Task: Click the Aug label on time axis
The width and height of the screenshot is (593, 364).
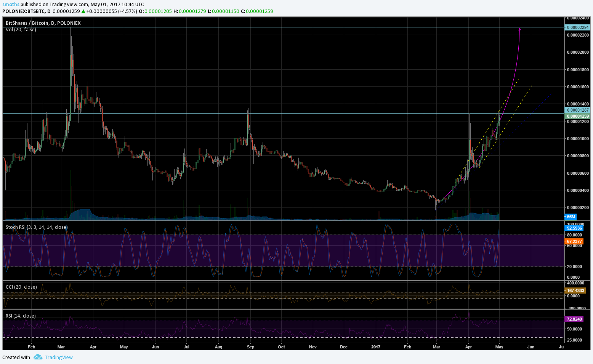Action: (218, 347)
